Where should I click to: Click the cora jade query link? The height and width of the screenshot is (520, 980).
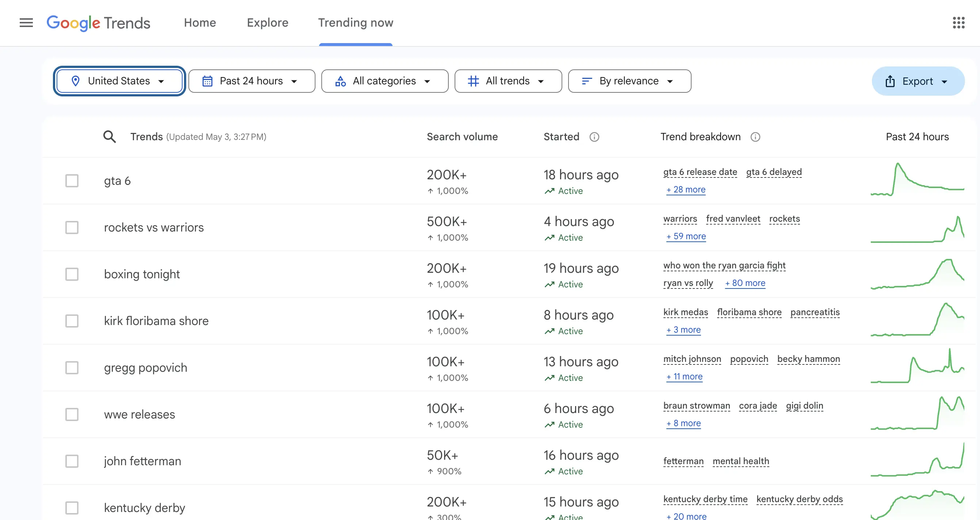pyautogui.click(x=758, y=406)
